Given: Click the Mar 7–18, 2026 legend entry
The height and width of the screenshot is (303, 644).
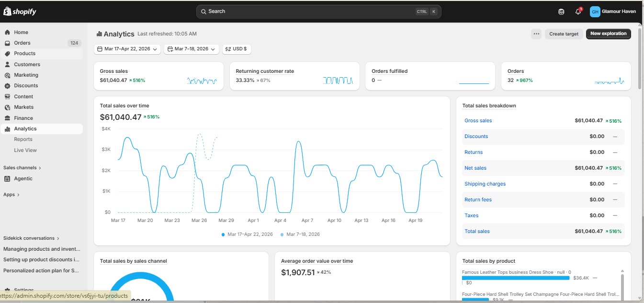Looking at the screenshot, I should (300, 234).
